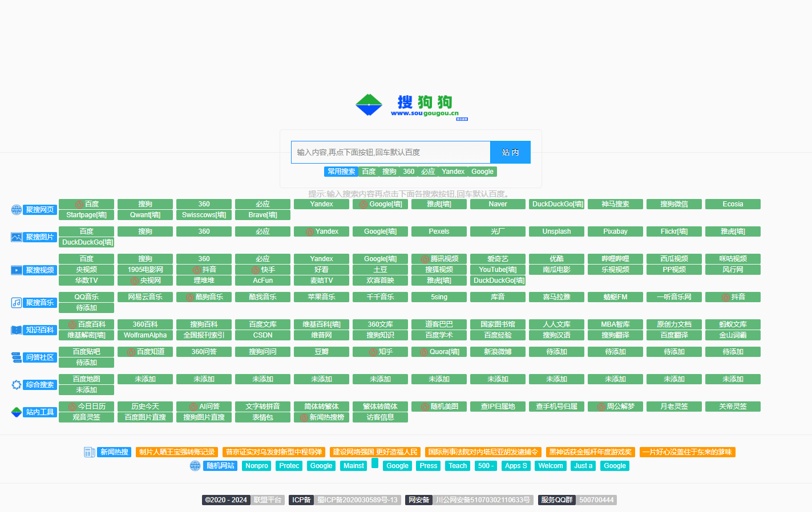The image size is (812, 512).
Task: Click the 百度地图 link
Action: tap(86, 379)
